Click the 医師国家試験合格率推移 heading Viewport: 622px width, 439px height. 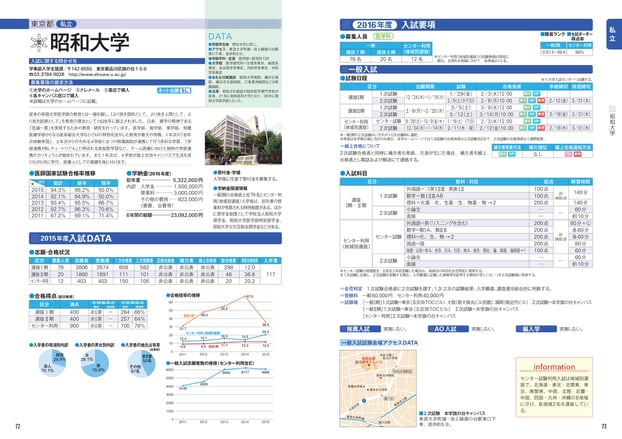[x=62, y=173]
